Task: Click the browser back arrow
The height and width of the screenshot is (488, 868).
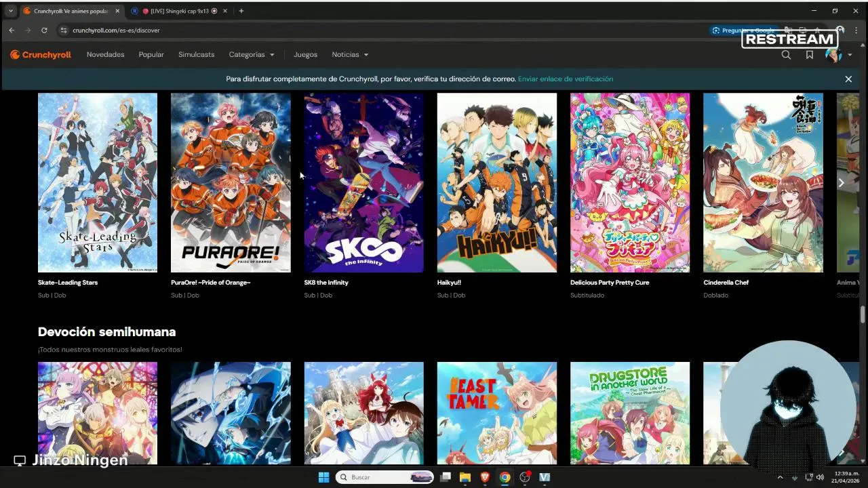Action: tap(12, 30)
